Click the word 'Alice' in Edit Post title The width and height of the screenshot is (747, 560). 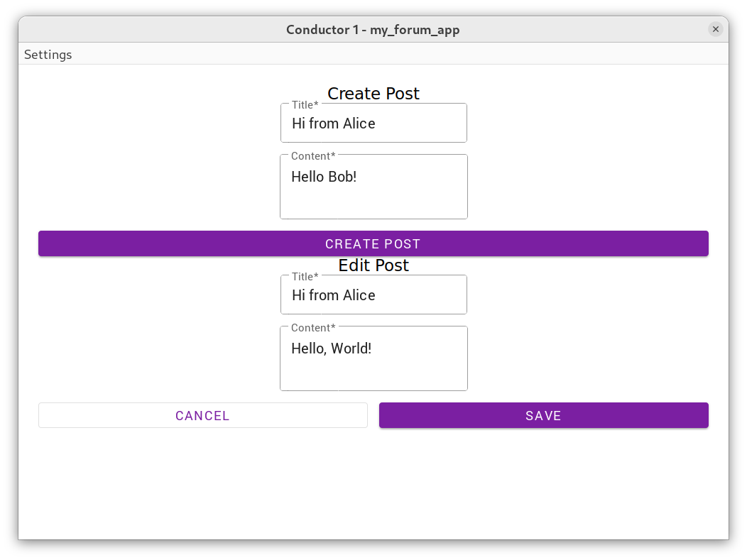point(359,296)
